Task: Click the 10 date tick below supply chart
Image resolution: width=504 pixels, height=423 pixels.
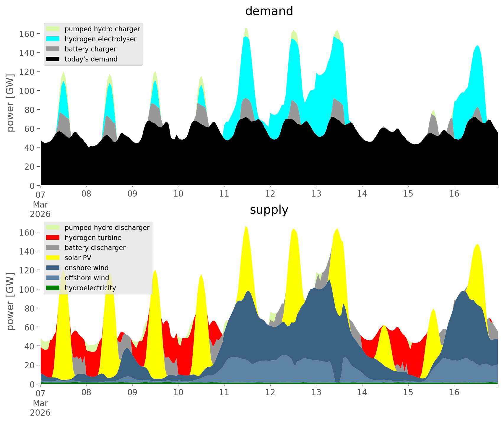Action: click(x=178, y=393)
